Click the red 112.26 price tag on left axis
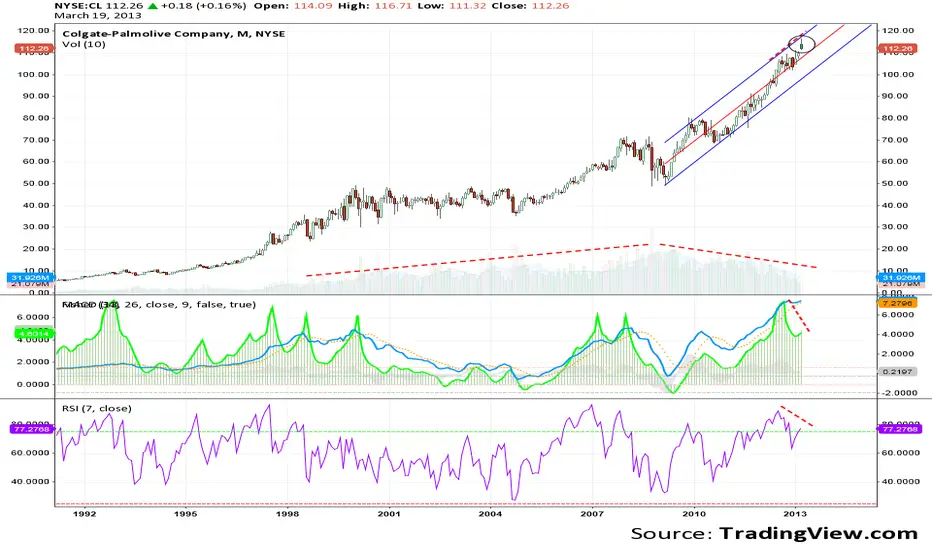The height and width of the screenshot is (550, 932). (34, 49)
